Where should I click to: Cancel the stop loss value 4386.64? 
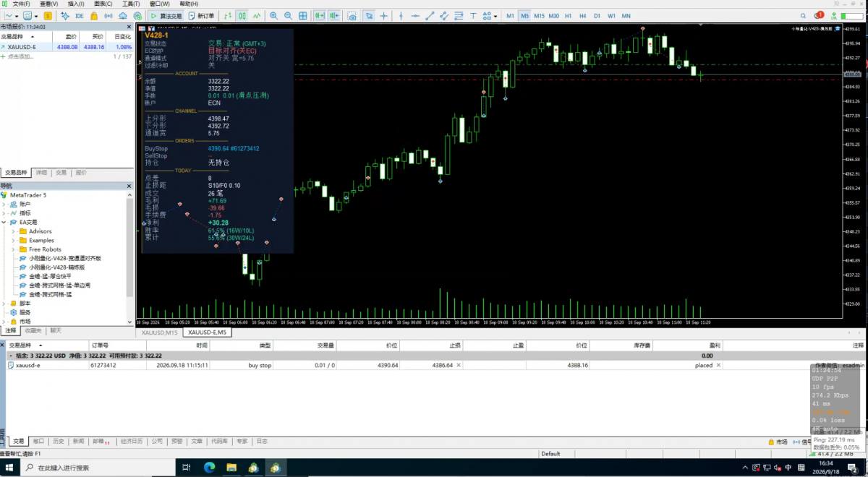coord(459,366)
